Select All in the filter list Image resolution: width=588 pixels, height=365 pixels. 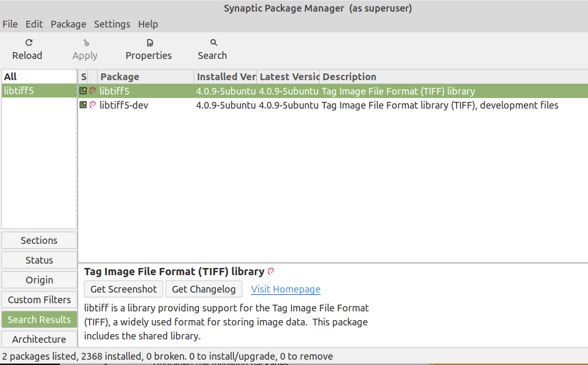39,77
